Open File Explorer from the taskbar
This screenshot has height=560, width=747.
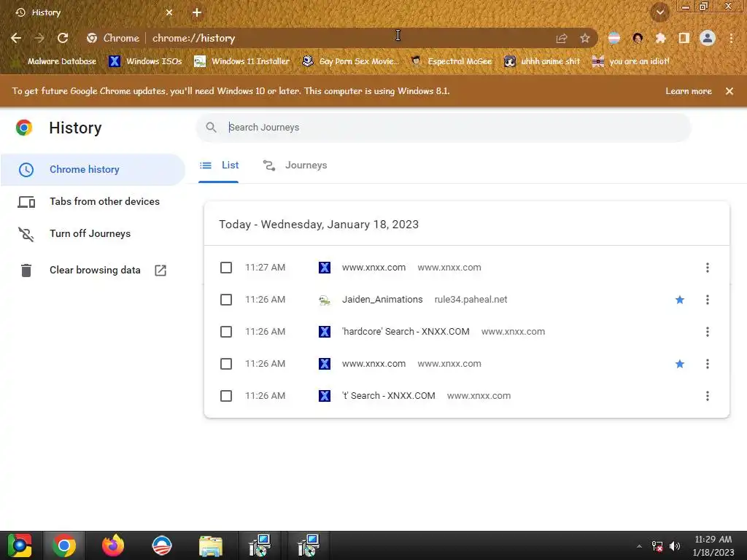[211, 545]
